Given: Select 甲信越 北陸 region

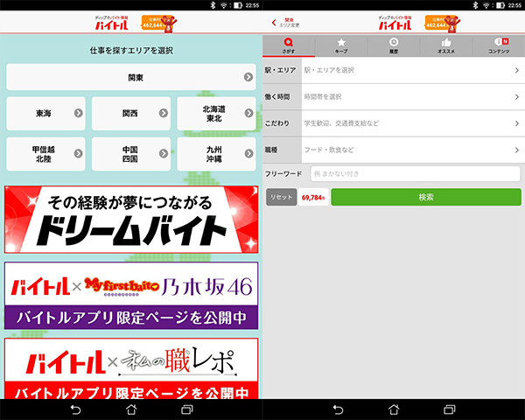Looking at the screenshot, I should 45,154.
